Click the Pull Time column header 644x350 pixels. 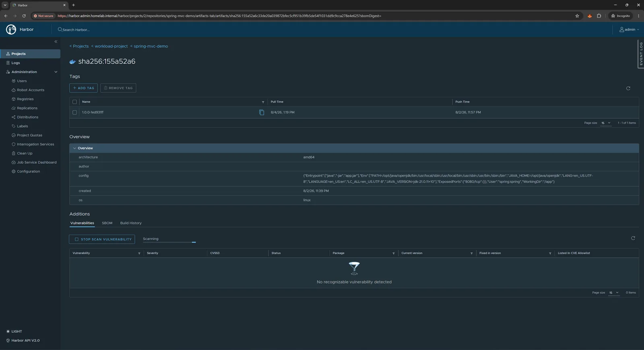pyautogui.click(x=277, y=102)
